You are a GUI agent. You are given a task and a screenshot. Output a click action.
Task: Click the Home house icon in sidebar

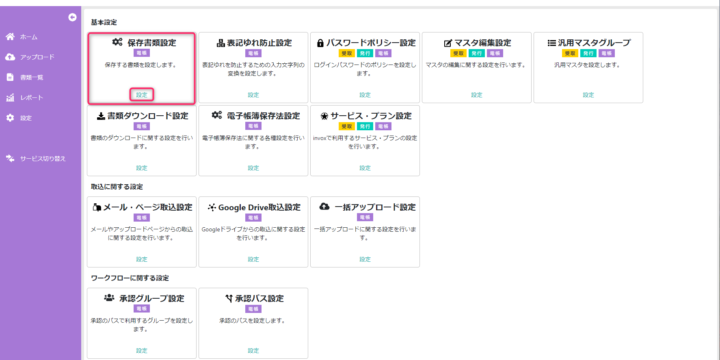tap(10, 37)
